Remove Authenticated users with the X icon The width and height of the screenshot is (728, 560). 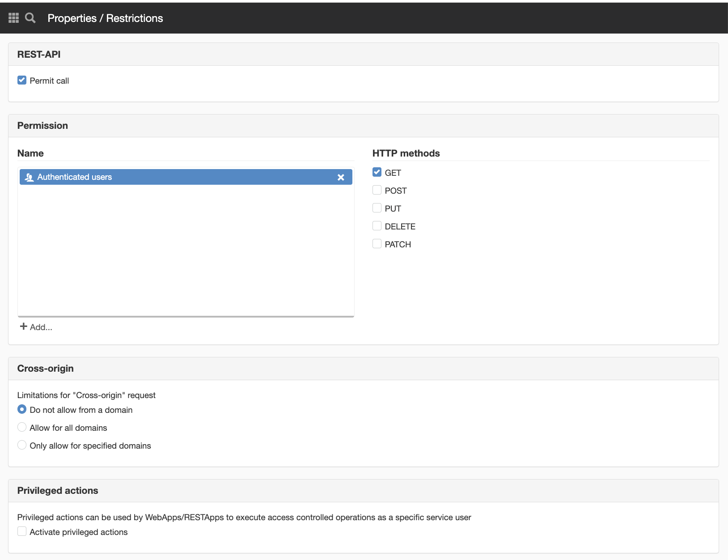[341, 177]
